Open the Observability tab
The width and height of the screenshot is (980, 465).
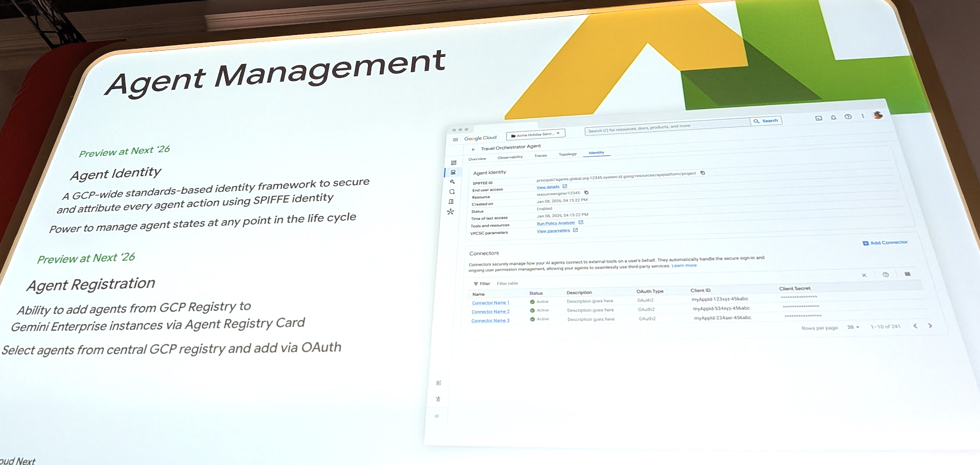[510, 157]
